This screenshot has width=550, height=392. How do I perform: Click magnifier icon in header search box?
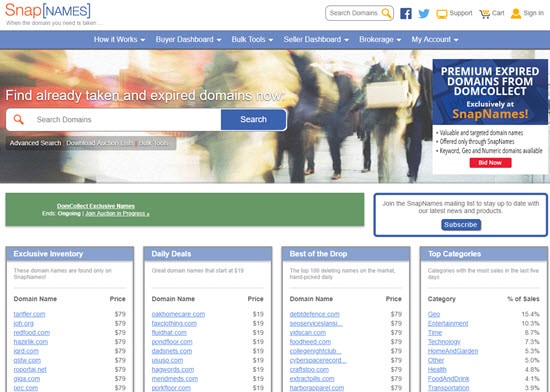pyautogui.click(x=386, y=13)
